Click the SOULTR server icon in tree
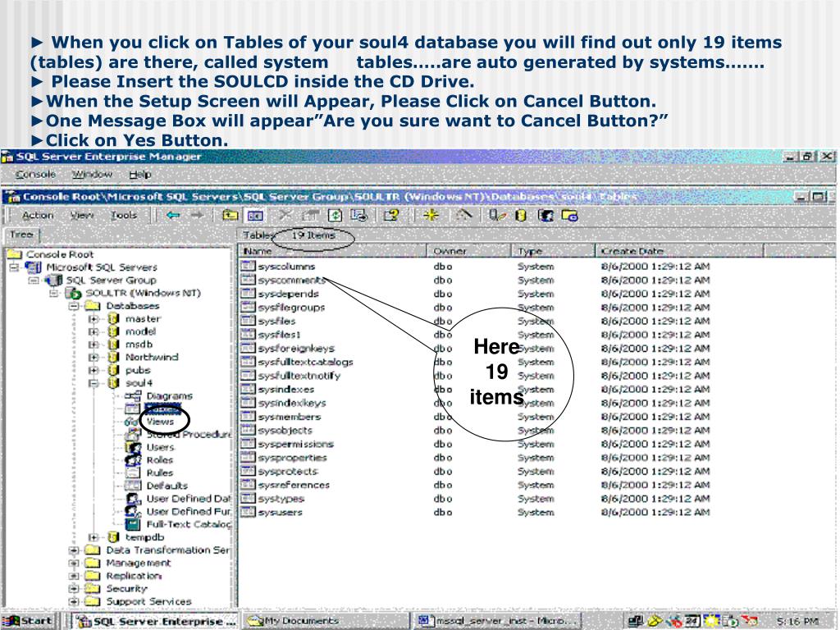840x630 pixels. point(73,293)
